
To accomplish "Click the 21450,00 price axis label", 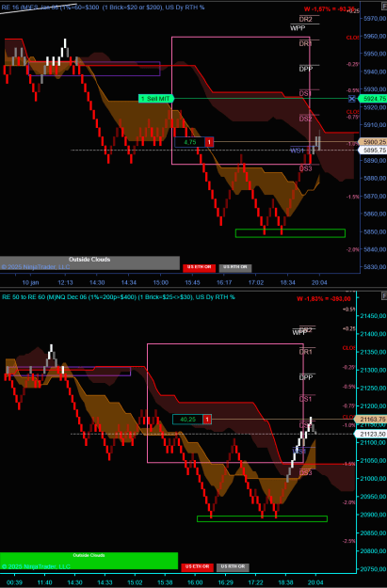I will pos(374,316).
